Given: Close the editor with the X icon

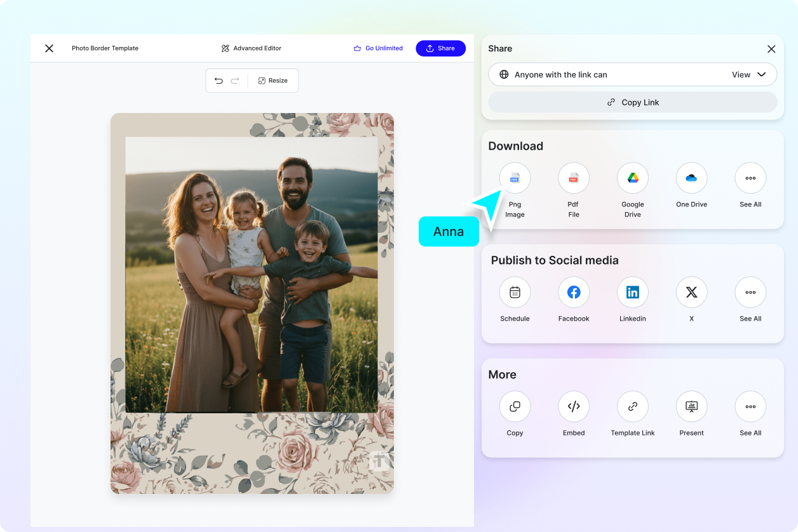Looking at the screenshot, I should 49,48.
